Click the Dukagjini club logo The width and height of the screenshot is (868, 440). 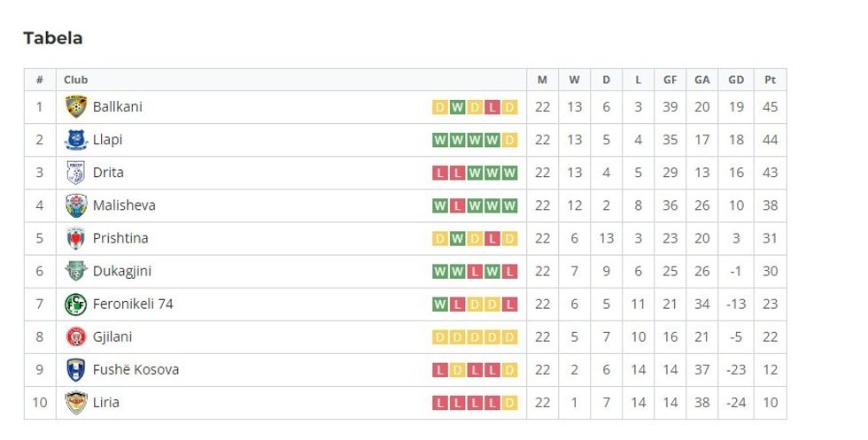[76, 271]
